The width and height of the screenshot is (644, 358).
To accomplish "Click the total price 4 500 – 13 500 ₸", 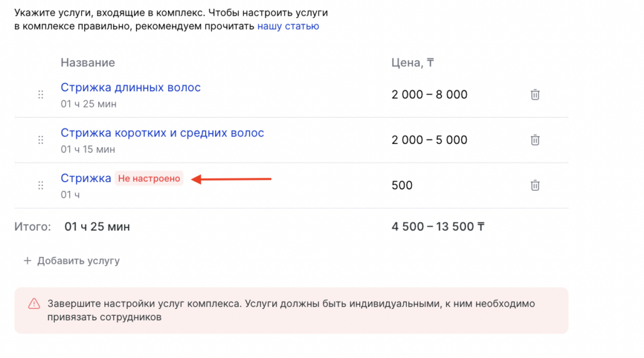I will click(x=441, y=227).
